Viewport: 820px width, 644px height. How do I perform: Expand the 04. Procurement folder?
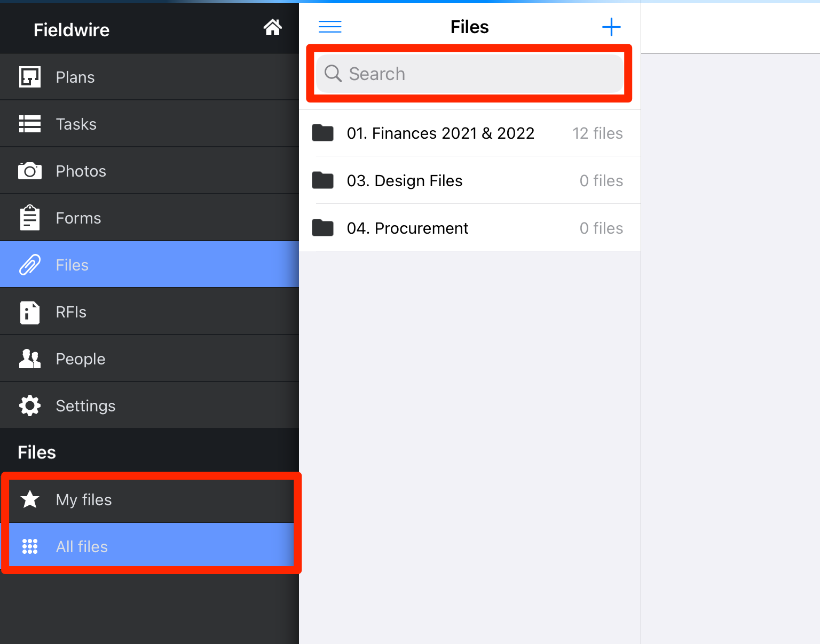pyautogui.click(x=407, y=228)
